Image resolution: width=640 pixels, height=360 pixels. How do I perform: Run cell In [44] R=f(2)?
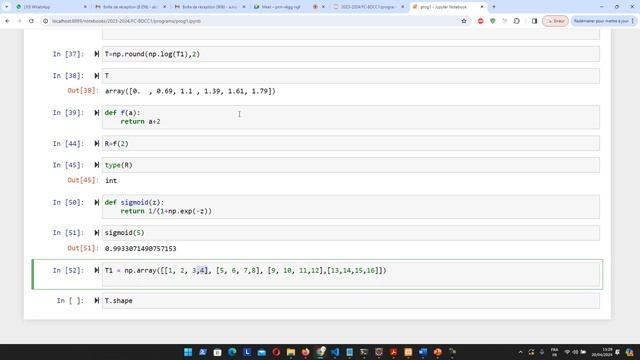(x=97, y=144)
